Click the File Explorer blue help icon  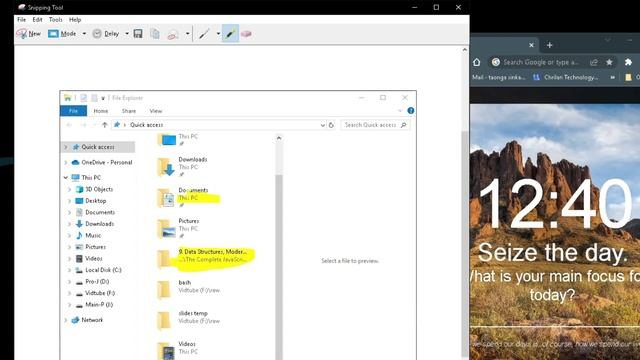(x=411, y=111)
